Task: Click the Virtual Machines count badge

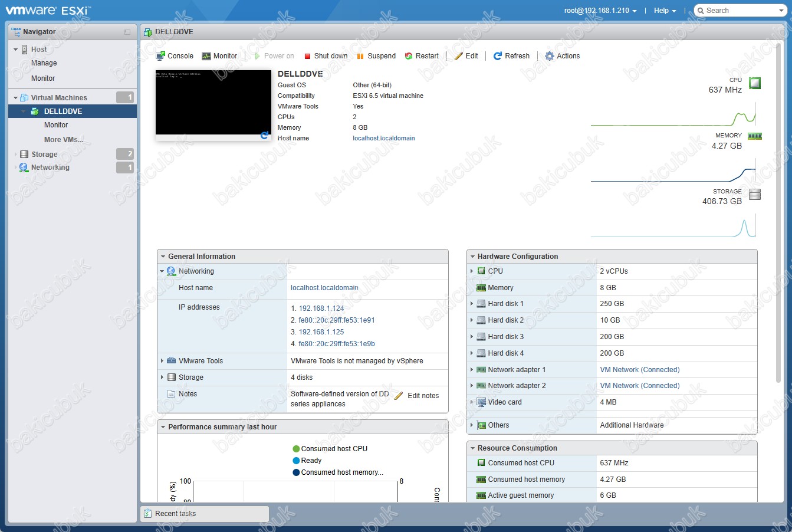Action: coord(125,97)
